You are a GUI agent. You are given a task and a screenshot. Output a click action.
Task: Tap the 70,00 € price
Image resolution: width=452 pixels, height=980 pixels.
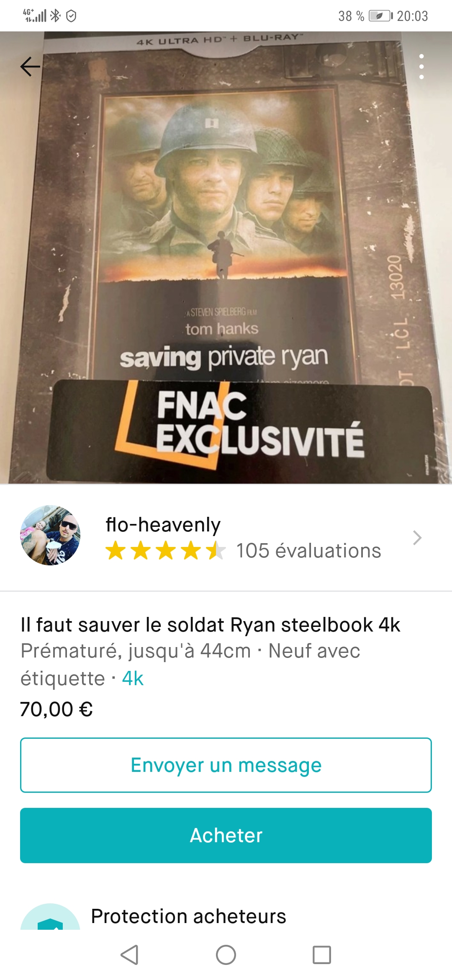(56, 709)
